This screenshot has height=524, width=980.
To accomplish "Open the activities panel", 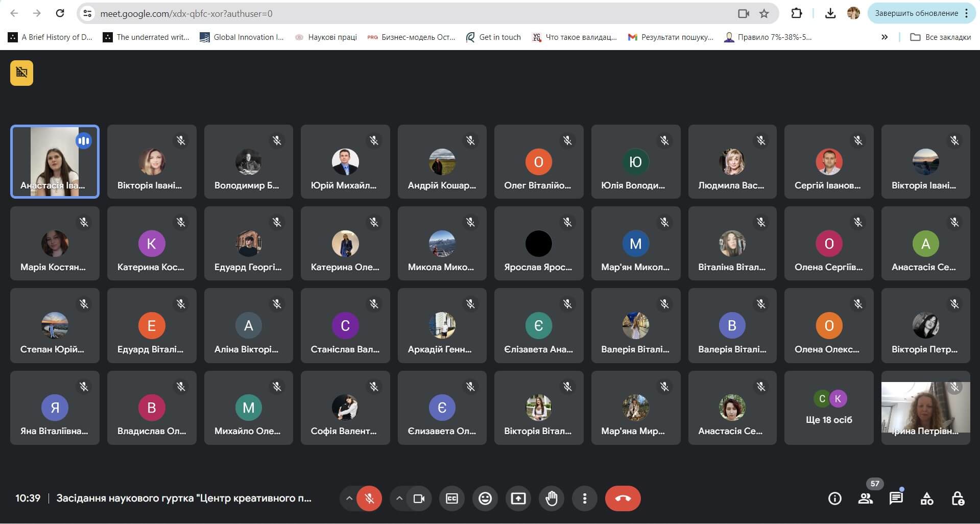I will [927, 498].
